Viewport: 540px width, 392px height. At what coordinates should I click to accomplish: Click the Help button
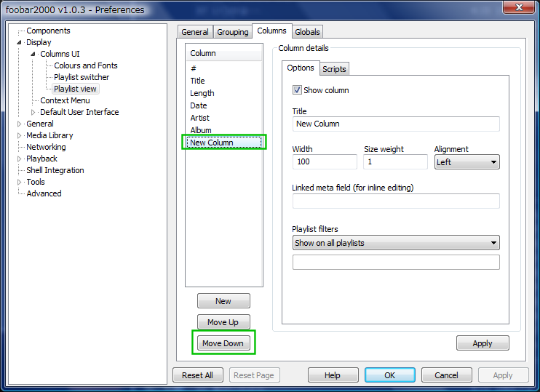pos(333,375)
